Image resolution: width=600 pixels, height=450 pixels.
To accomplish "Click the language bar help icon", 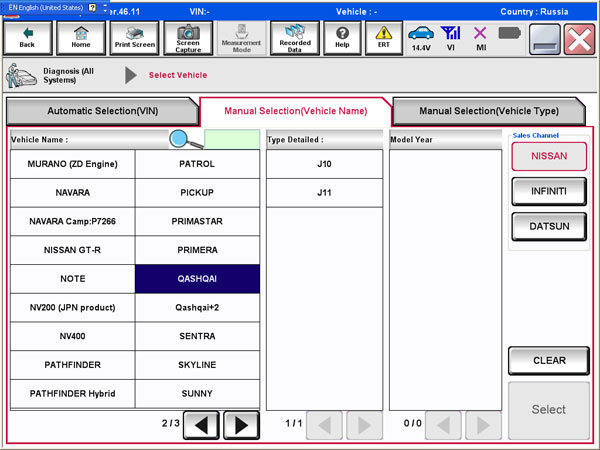I will (x=93, y=7).
